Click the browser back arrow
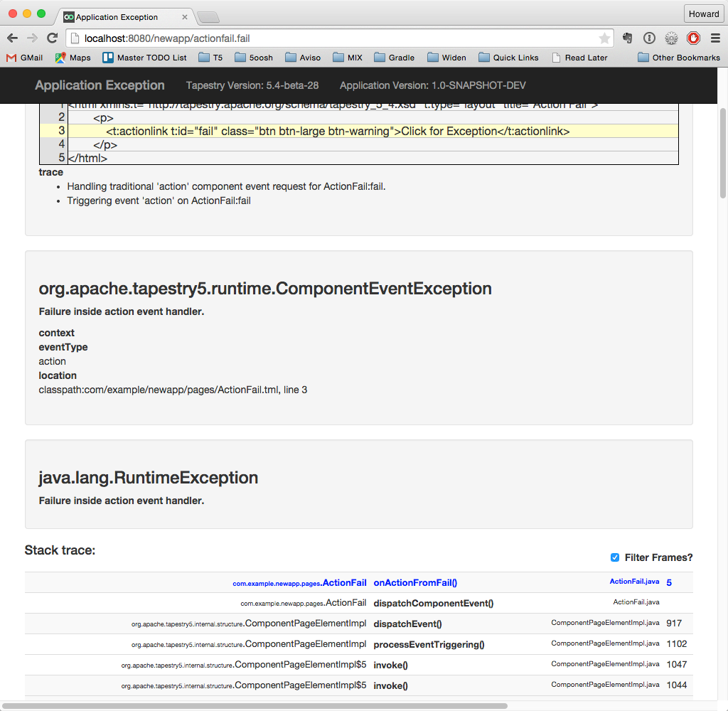Image resolution: width=728 pixels, height=711 pixels. coord(12,38)
